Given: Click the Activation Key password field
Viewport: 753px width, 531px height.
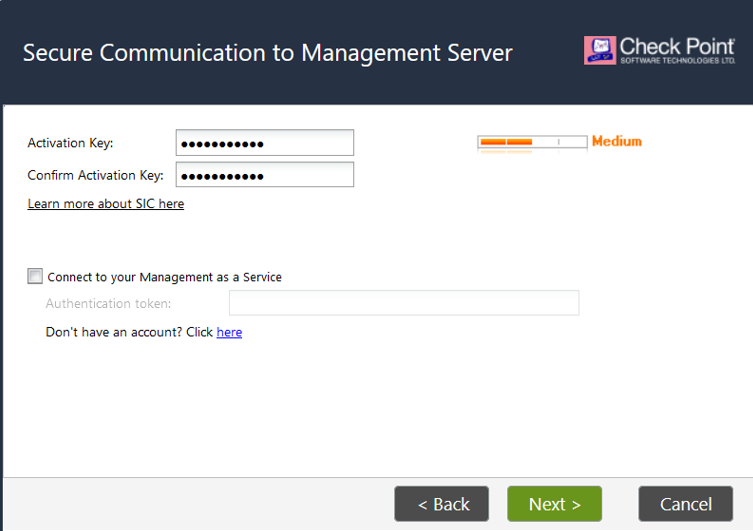Looking at the screenshot, I should coord(265,143).
